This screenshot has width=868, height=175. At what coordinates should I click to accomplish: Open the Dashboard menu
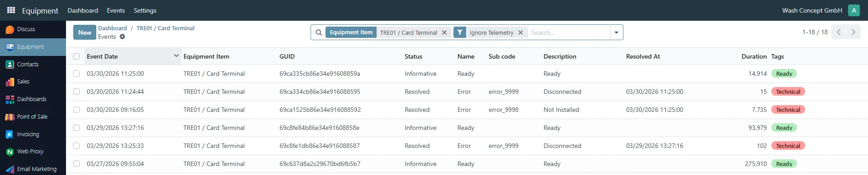[x=83, y=10]
